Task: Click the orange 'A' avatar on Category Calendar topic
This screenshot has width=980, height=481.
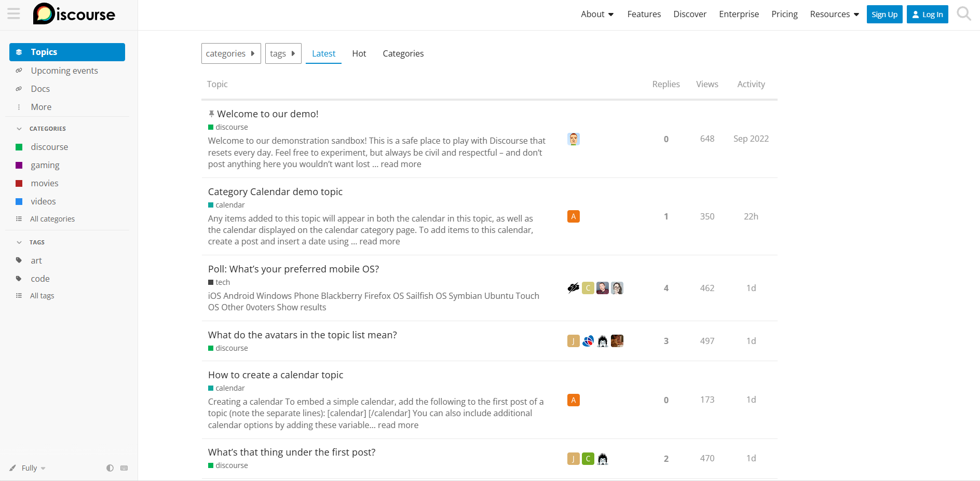Action: pos(573,216)
